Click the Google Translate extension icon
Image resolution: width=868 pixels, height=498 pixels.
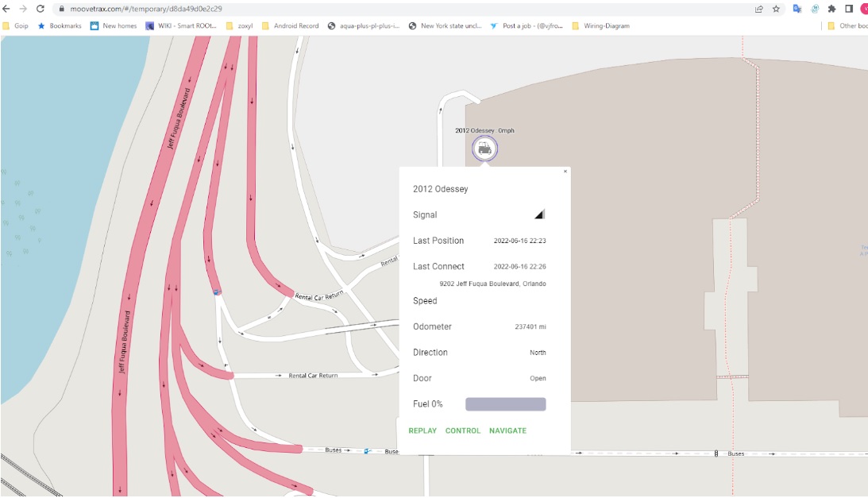[x=797, y=9]
